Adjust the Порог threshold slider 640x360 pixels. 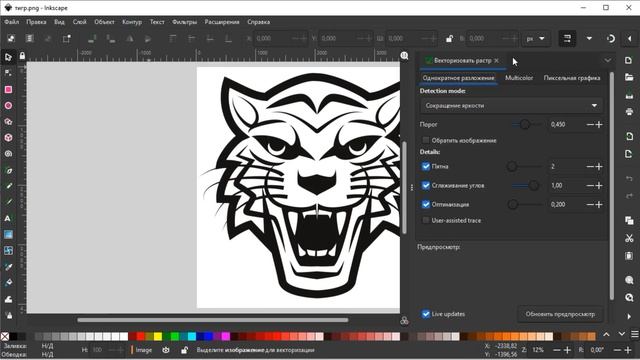click(x=528, y=124)
